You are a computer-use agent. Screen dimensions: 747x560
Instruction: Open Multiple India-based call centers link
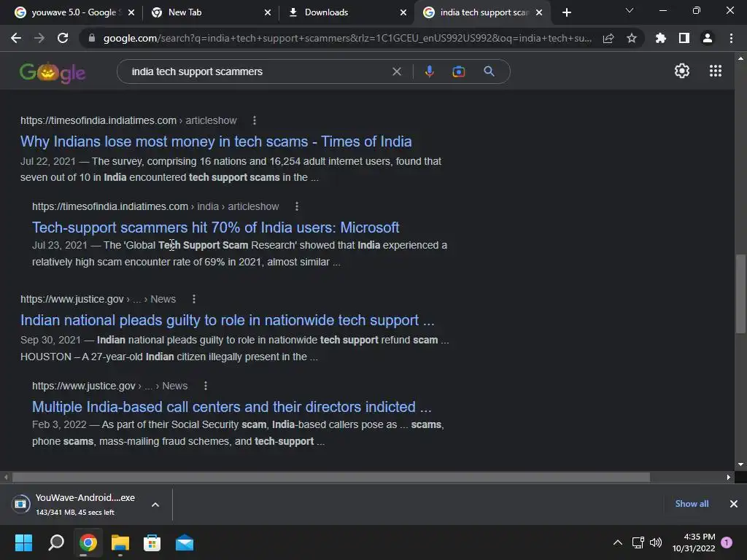(231, 407)
